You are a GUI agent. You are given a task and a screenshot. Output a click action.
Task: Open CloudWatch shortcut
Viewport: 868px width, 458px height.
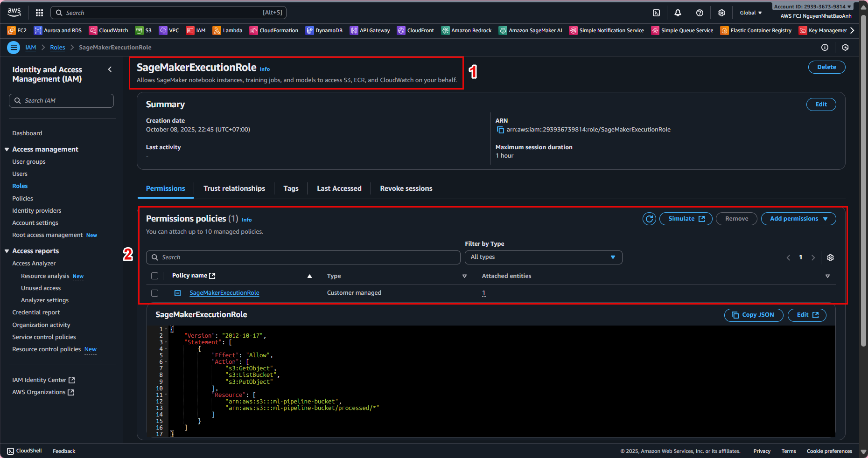click(109, 30)
